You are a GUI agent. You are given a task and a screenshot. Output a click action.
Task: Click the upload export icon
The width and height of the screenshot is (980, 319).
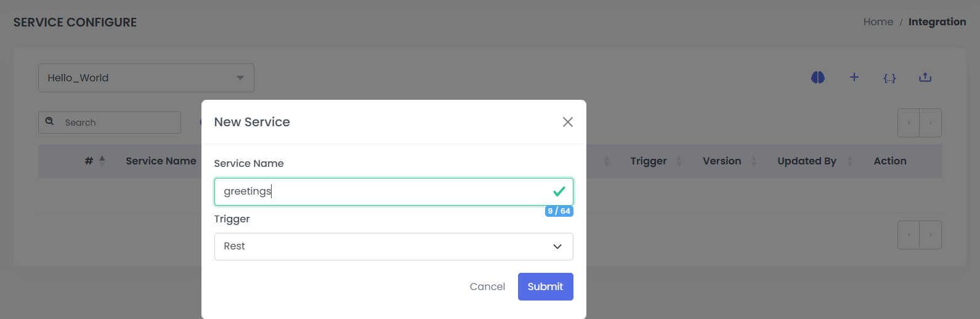(925, 78)
